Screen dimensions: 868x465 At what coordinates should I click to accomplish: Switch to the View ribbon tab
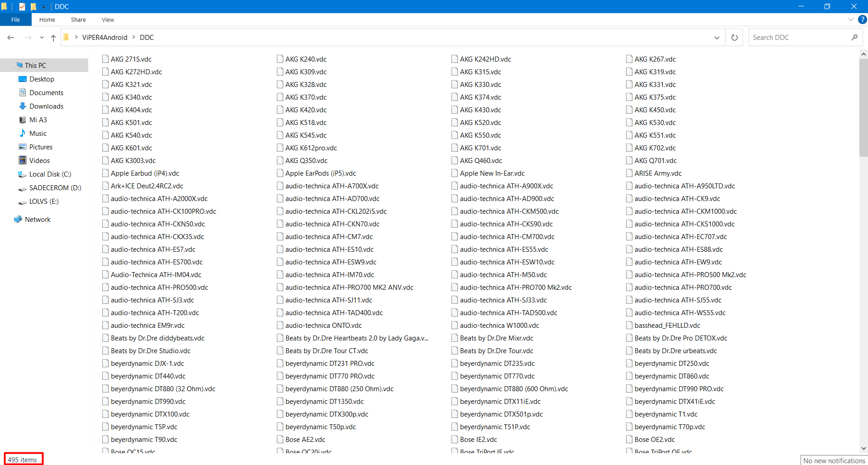[108, 19]
